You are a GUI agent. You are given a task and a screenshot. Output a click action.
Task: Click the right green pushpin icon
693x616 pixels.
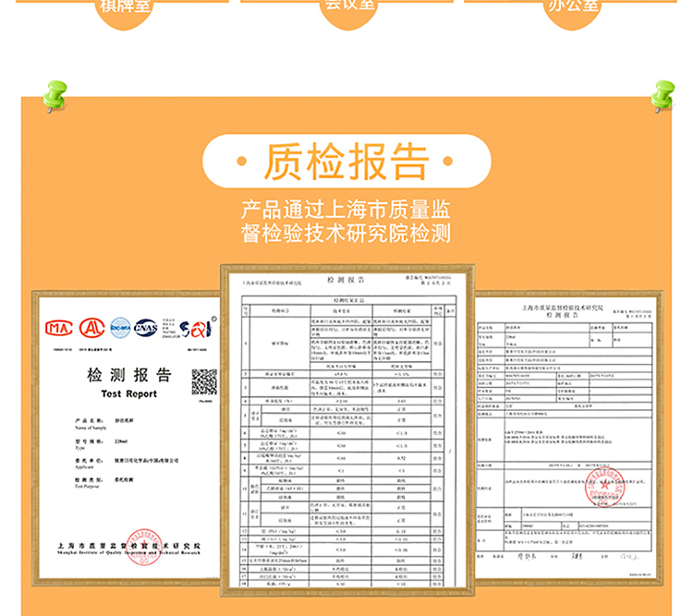(x=662, y=95)
